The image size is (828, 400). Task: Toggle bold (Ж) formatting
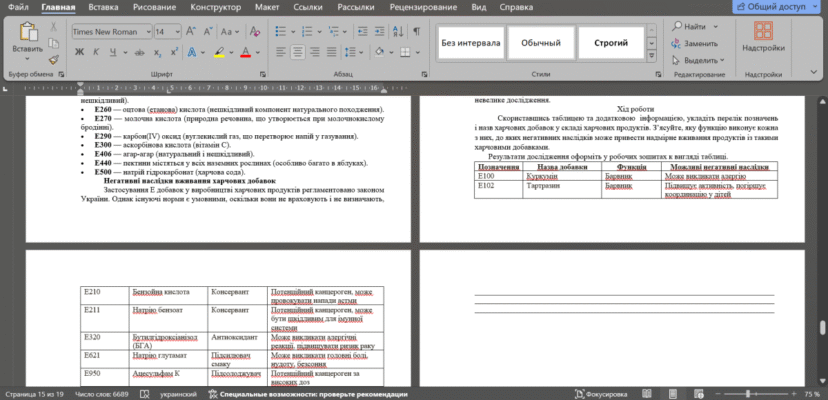[77, 52]
